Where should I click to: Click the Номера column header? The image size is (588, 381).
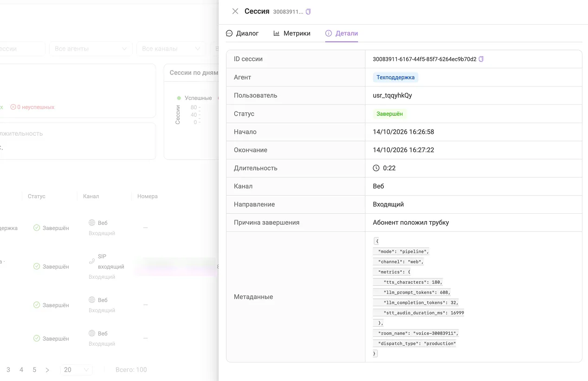pos(148,196)
